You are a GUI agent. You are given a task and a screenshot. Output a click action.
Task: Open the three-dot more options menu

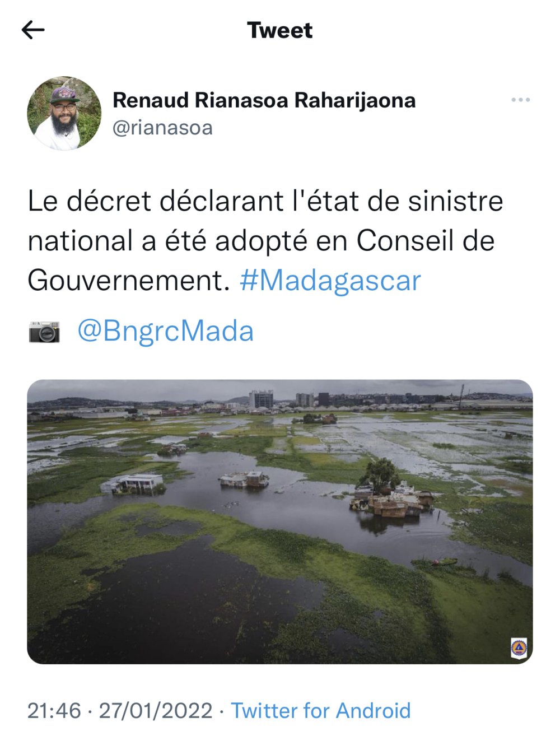pyautogui.click(x=520, y=100)
